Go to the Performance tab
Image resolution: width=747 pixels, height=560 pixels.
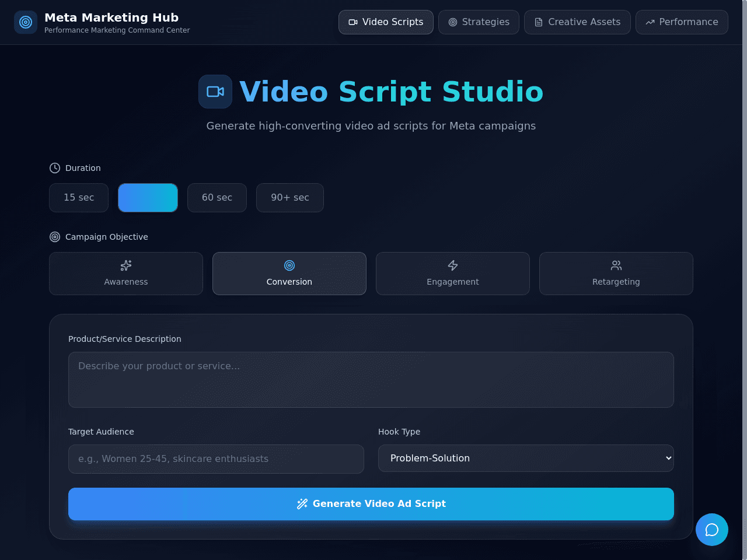point(682,22)
